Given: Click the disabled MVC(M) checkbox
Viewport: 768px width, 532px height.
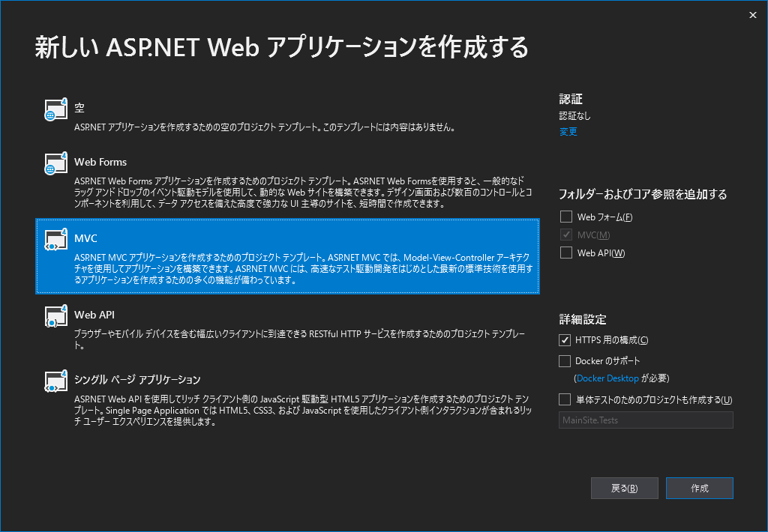Looking at the screenshot, I should tap(566, 235).
